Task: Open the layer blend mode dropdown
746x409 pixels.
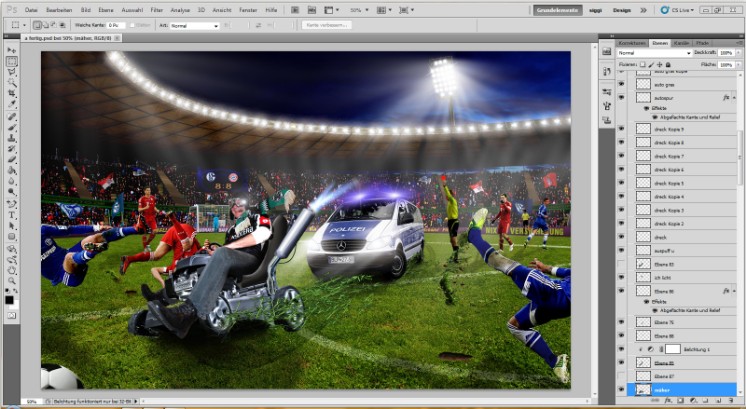Action: coord(652,52)
